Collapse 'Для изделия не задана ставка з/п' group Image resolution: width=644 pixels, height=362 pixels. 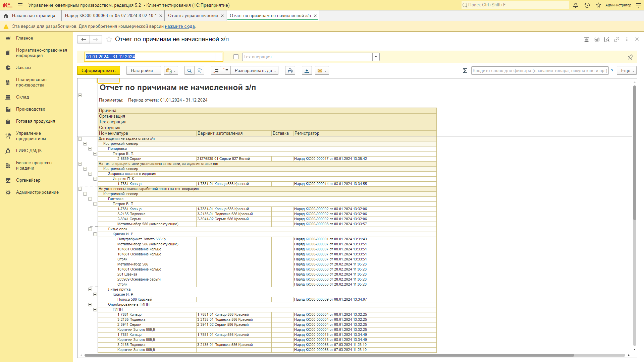(x=80, y=139)
